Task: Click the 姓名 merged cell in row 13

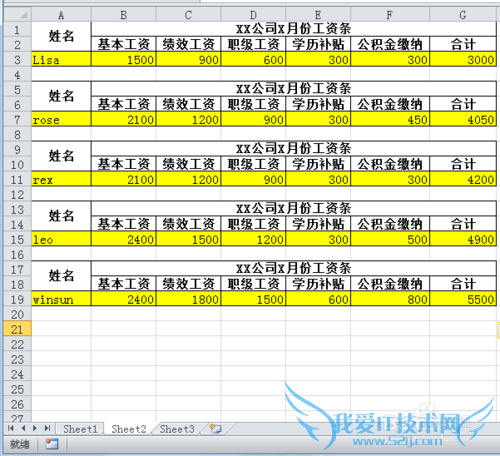Action: pos(61,216)
